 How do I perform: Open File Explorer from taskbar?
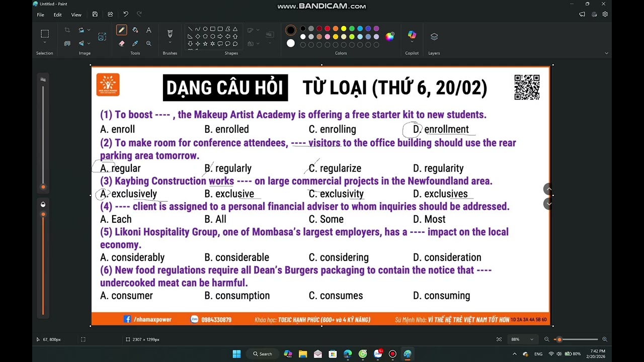pos(303,354)
